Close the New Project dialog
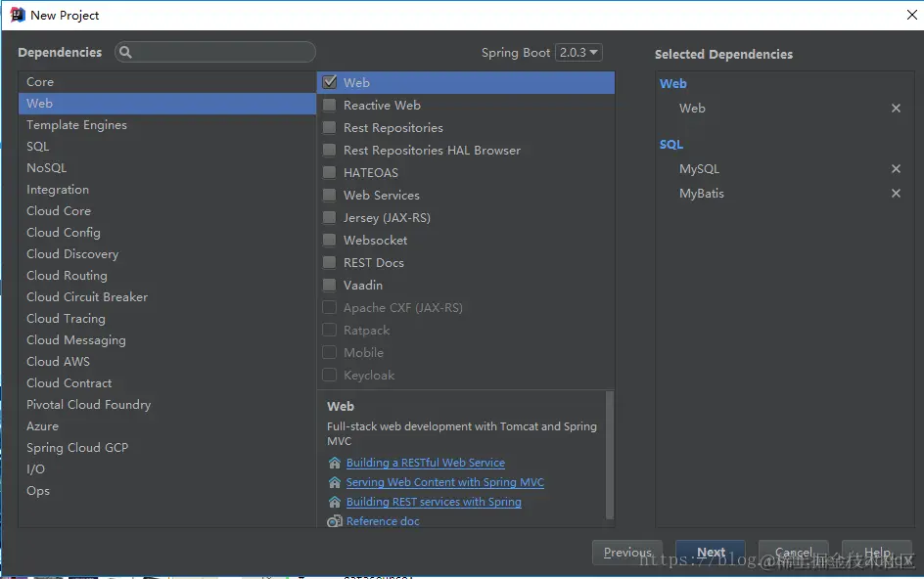Viewport: 924px width, 579px height. (911, 15)
